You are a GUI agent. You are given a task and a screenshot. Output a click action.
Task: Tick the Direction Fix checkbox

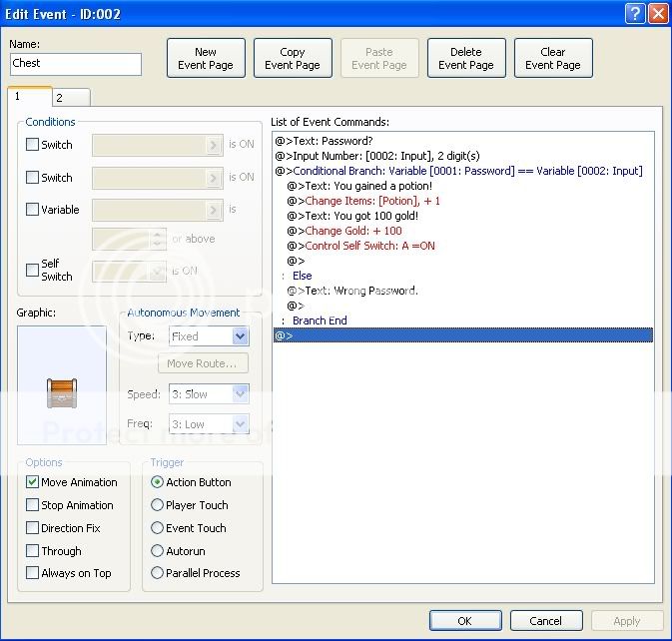33,528
